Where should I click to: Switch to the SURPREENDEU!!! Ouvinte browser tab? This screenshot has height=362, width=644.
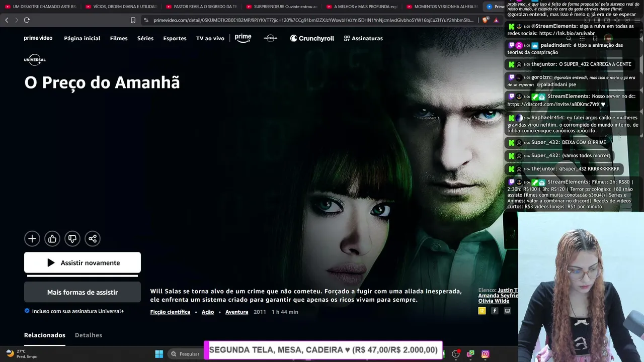(x=281, y=7)
